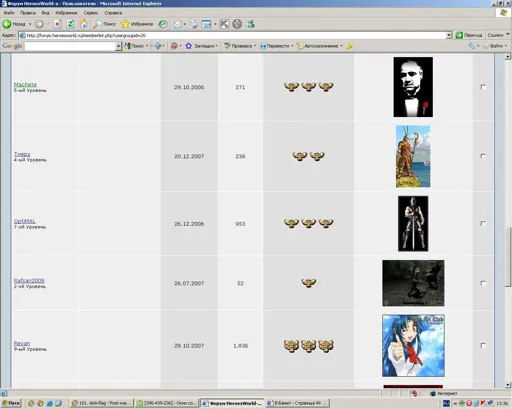Click the Google toolbar pop-up blocker icon
This screenshot has width=512, height=409.
(x=174, y=46)
